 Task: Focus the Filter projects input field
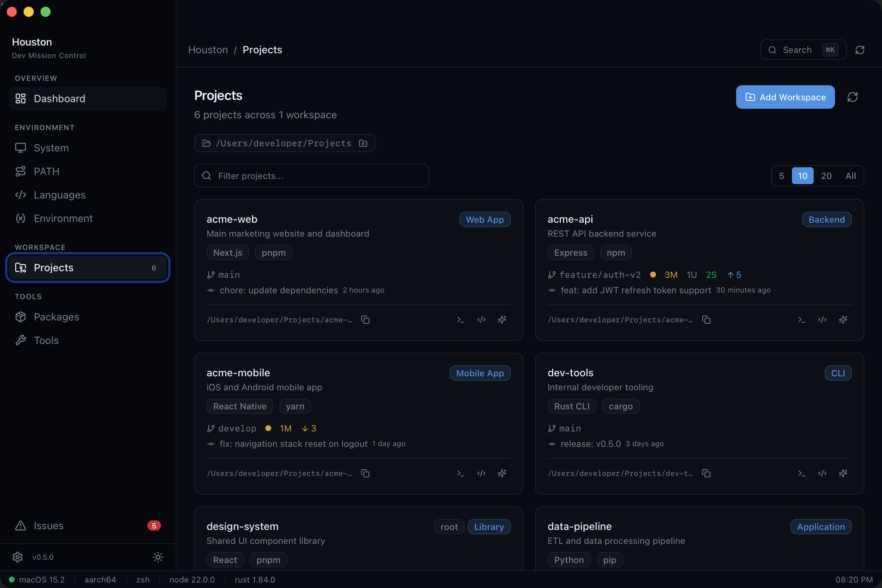click(311, 176)
